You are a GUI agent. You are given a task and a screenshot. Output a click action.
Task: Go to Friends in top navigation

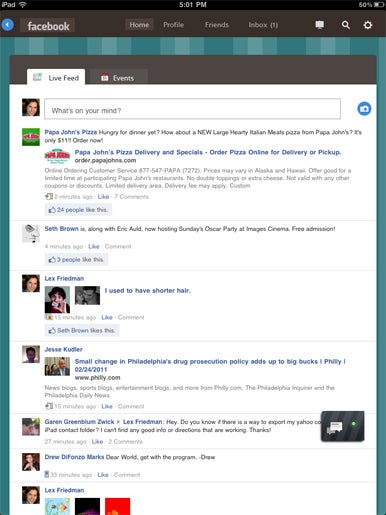point(217,25)
